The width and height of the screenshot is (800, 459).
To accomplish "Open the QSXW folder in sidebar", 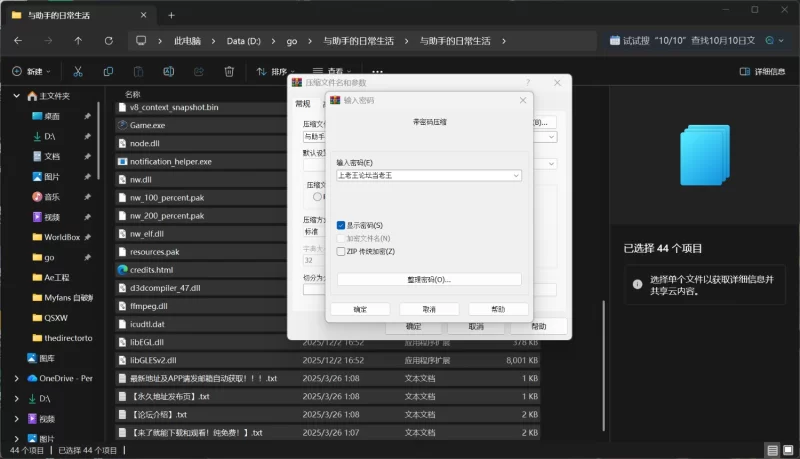I will tap(49, 318).
